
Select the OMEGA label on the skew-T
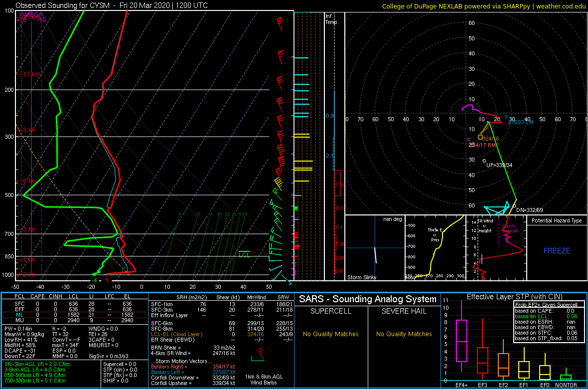[30, 14]
